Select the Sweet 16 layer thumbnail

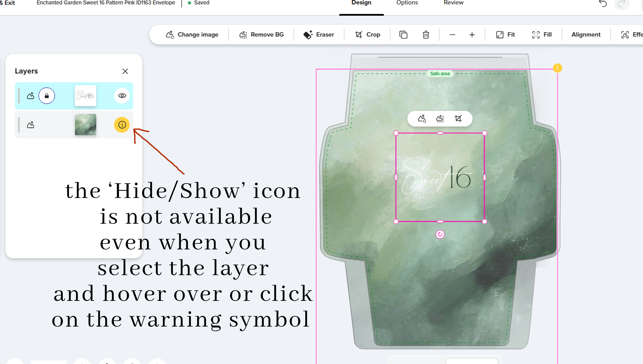[86, 96]
